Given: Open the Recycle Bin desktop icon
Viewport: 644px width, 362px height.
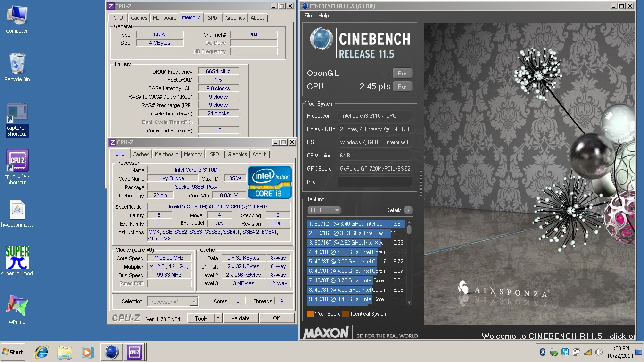Looking at the screenshot, I should 17,67.
